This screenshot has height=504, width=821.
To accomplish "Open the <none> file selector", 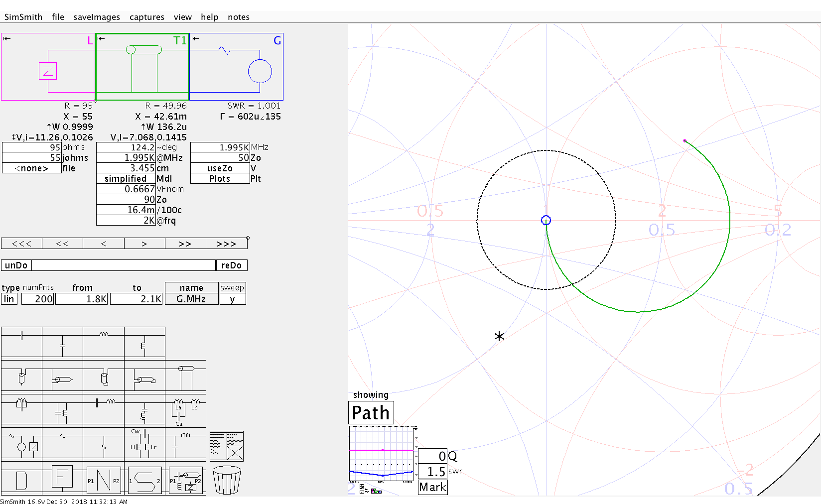I will [32, 168].
